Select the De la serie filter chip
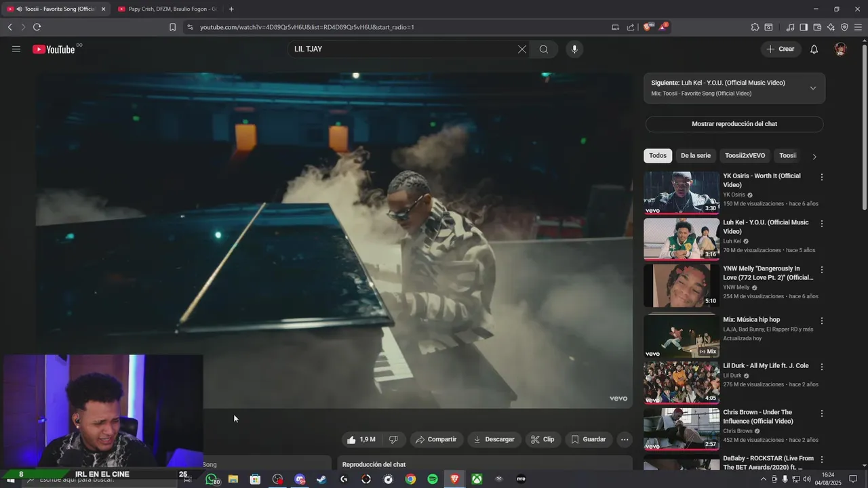The width and height of the screenshot is (868, 488). click(x=696, y=156)
